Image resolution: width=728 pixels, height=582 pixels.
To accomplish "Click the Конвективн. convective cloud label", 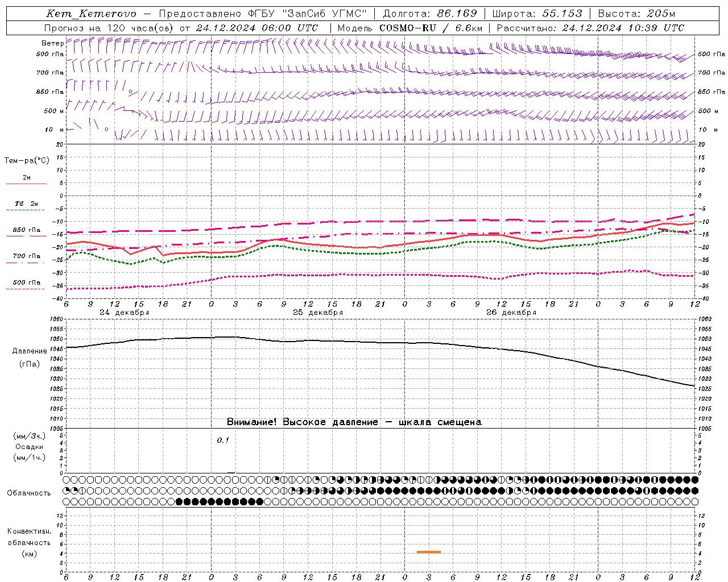I will pyautogui.click(x=29, y=531).
